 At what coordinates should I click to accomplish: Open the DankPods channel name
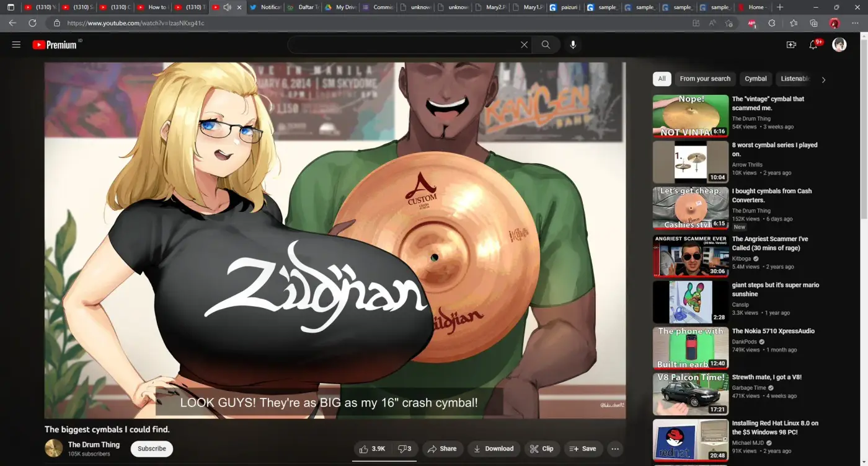coord(745,341)
